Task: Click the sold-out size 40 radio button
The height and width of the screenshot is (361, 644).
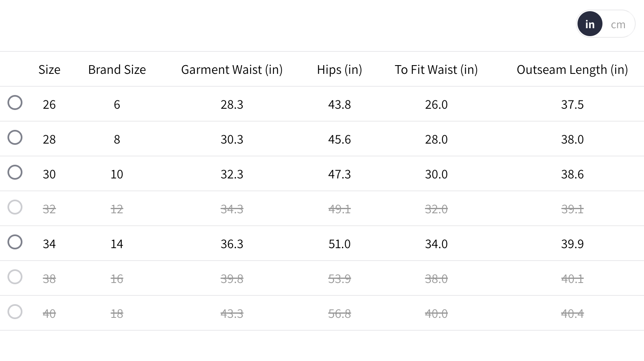Action: [15, 312]
